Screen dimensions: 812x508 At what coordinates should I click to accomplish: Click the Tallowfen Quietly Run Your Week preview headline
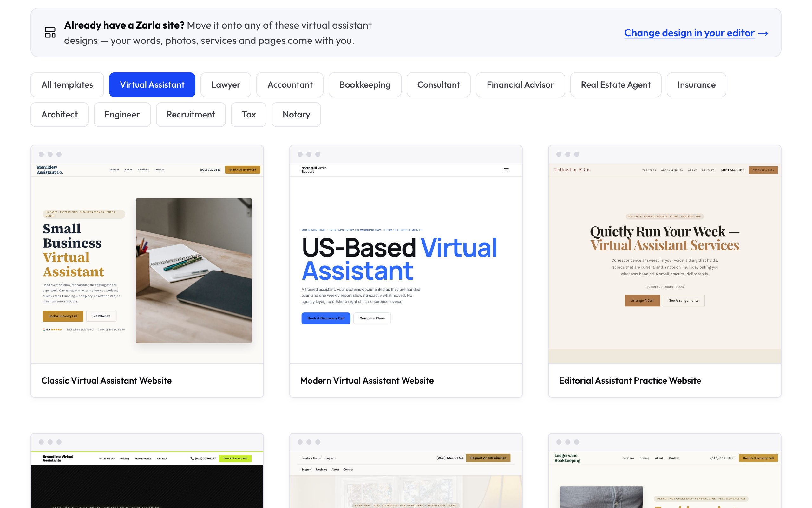[665, 238]
